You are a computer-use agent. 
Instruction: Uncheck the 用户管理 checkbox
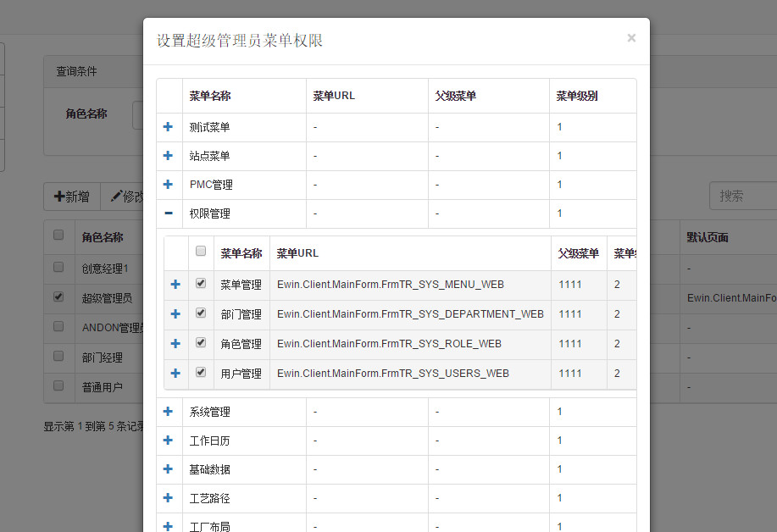click(201, 373)
